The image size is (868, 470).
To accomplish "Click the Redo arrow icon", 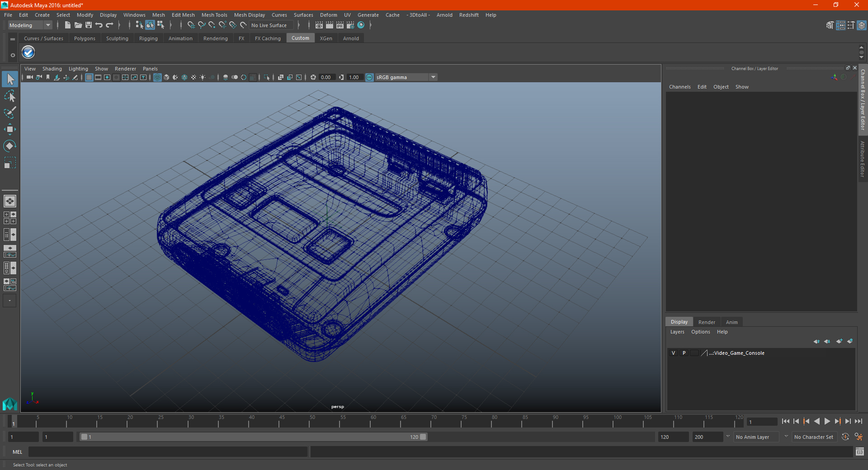I will point(109,25).
